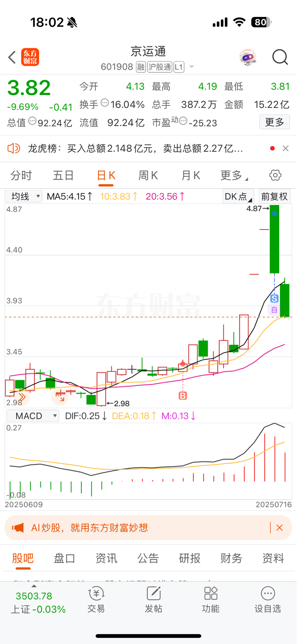Tap the M:0.13 value label
This screenshot has height=644, width=297.
click(179, 416)
